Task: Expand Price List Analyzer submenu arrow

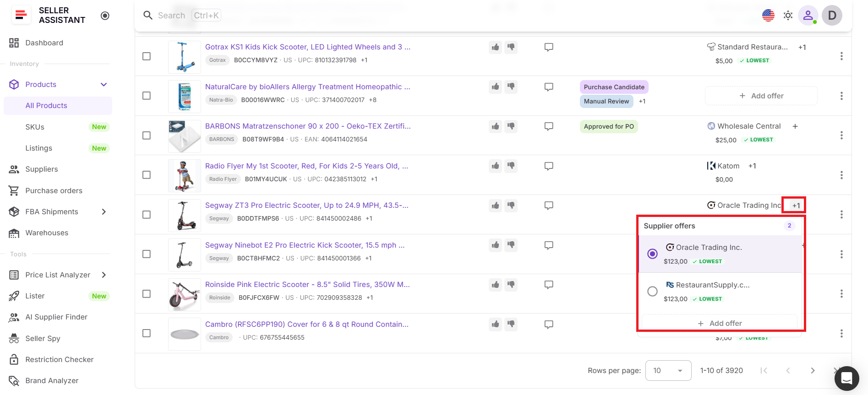Action: [104, 275]
